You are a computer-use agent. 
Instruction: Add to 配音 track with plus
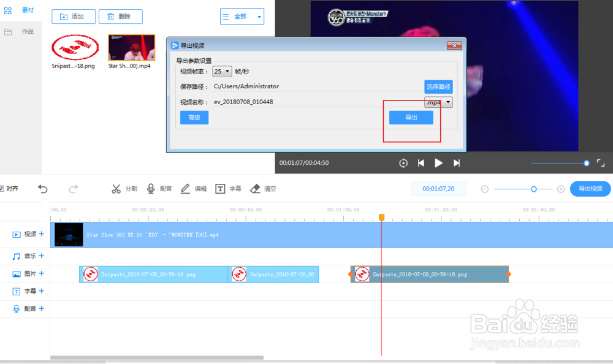(42, 308)
